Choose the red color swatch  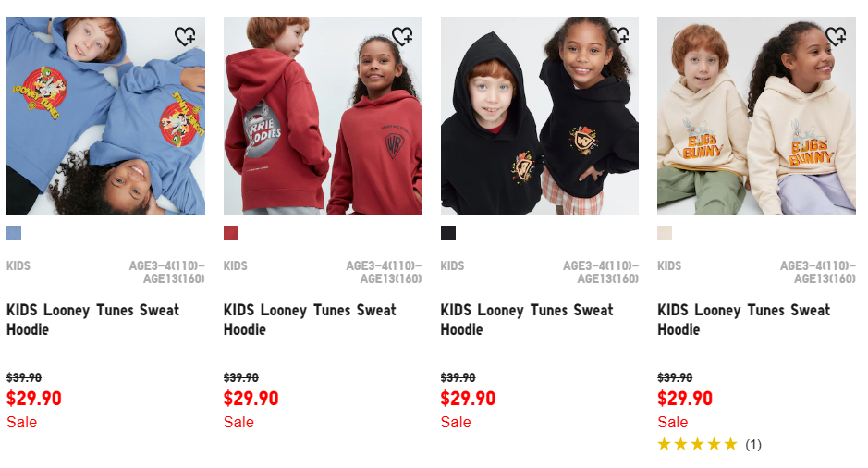[231, 233]
